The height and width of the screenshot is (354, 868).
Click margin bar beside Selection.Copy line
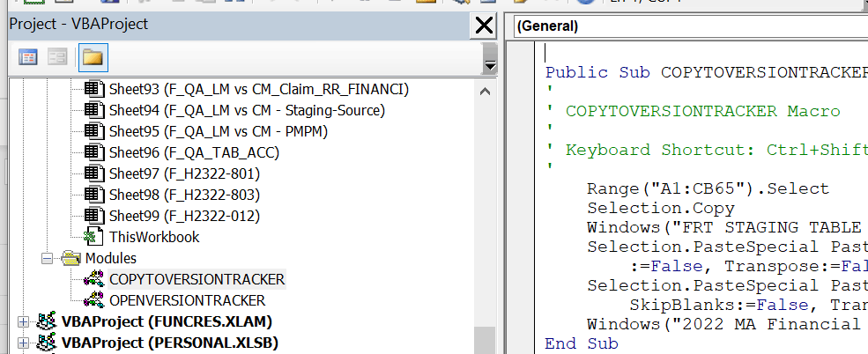pos(519,208)
